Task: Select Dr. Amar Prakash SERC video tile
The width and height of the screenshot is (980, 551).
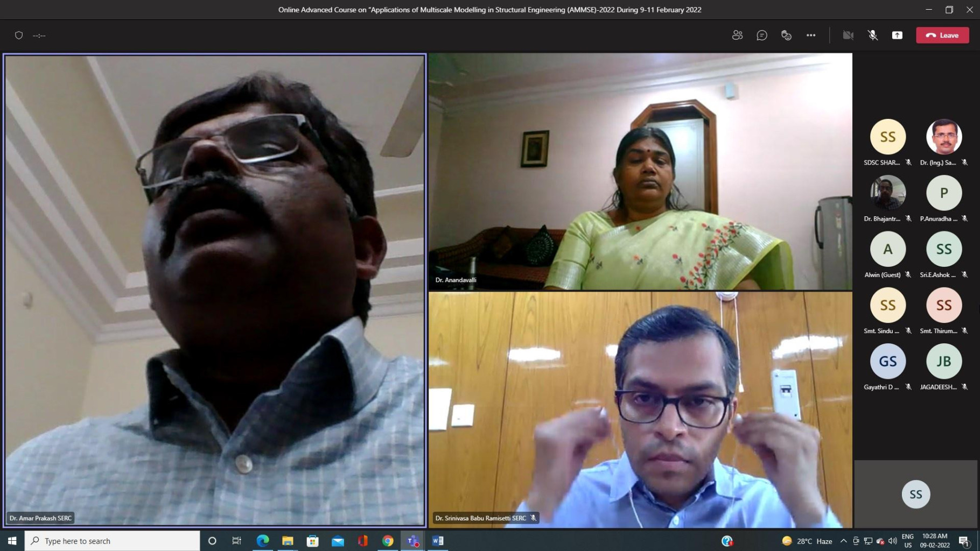Action: (x=215, y=290)
